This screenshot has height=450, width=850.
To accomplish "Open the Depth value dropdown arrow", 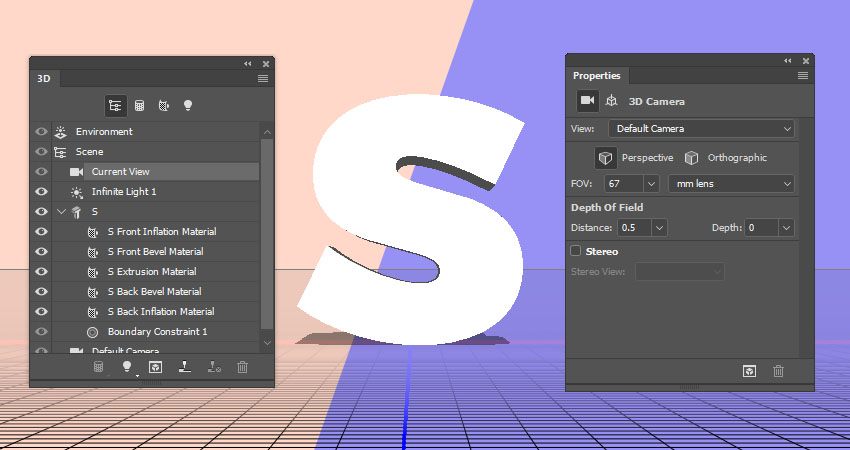I will coord(787,228).
